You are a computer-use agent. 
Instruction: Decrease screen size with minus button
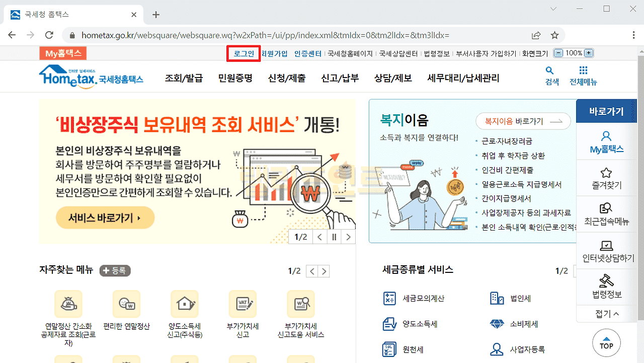coord(558,53)
